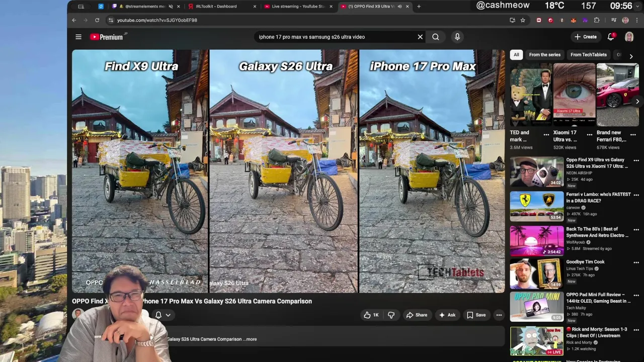Bookmark this page with star icon
The image size is (644, 362).
coord(523,20)
